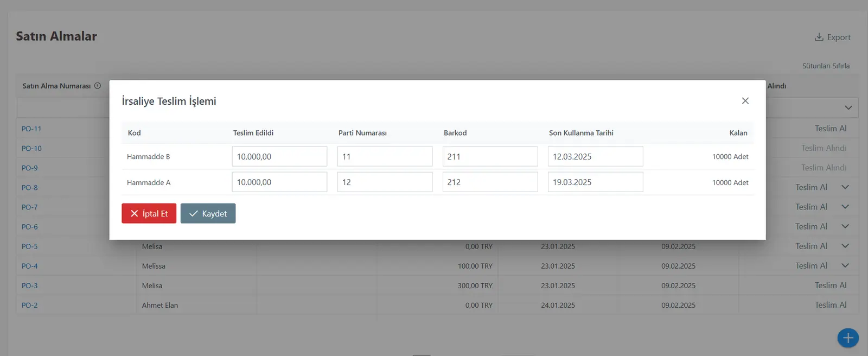Expand the Teslim Al dropdown for PO-8
The height and width of the screenshot is (356, 868).
pos(845,187)
